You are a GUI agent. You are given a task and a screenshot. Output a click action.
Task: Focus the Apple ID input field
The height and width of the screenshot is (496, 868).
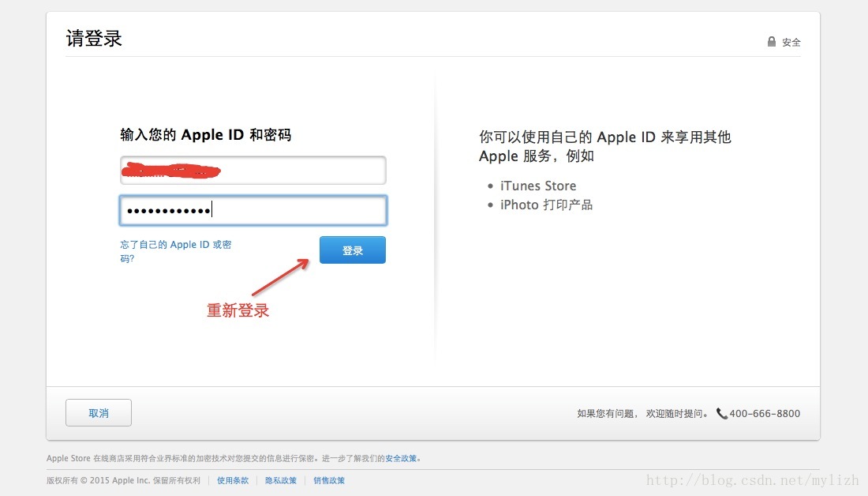coord(253,170)
